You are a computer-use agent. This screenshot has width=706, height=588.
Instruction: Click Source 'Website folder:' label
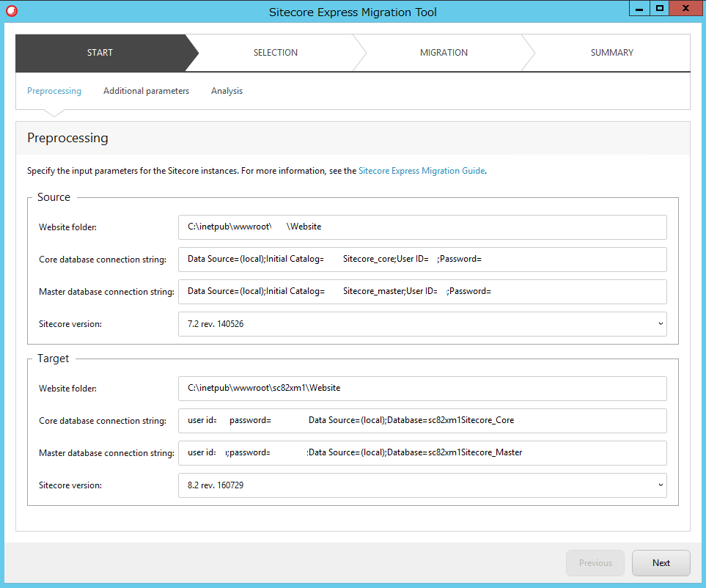point(67,227)
